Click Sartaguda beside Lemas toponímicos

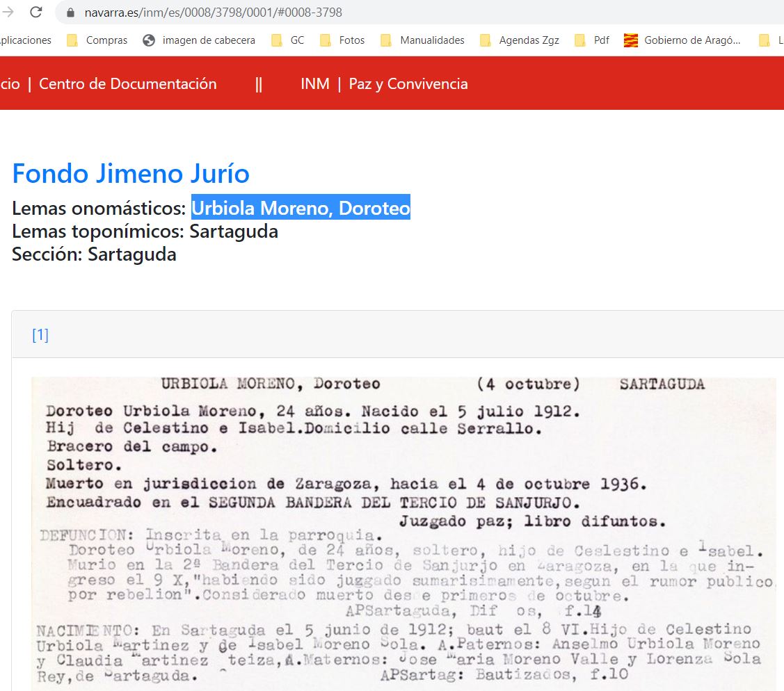point(234,231)
